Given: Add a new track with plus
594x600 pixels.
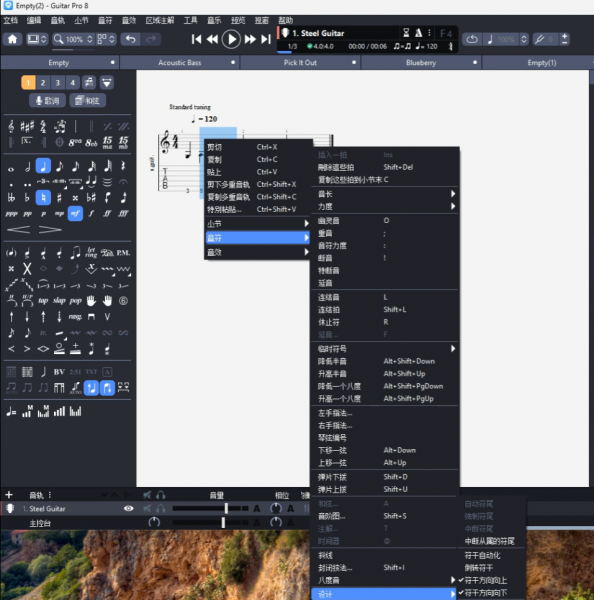Looking at the screenshot, I should point(9,495).
